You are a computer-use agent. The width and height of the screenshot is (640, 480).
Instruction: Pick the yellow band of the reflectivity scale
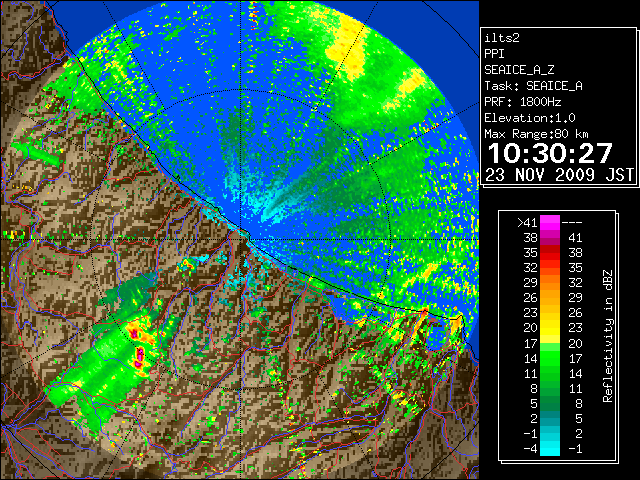point(550,328)
